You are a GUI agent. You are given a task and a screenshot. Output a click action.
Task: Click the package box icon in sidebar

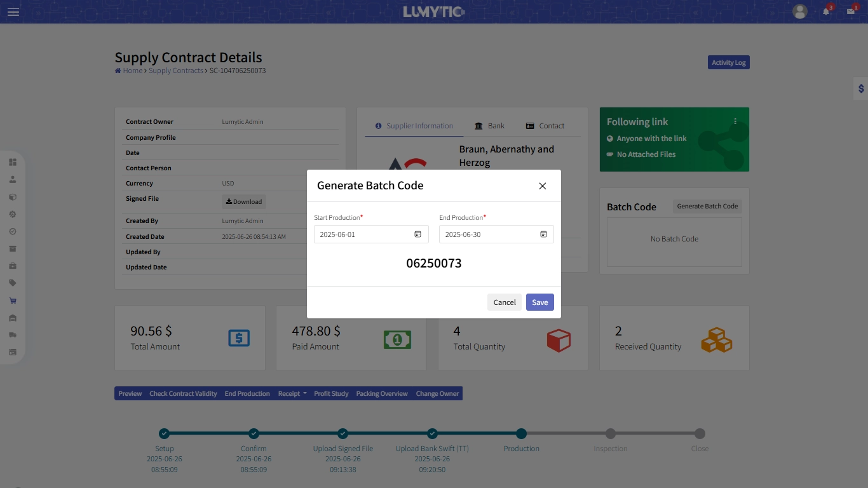[12, 197]
